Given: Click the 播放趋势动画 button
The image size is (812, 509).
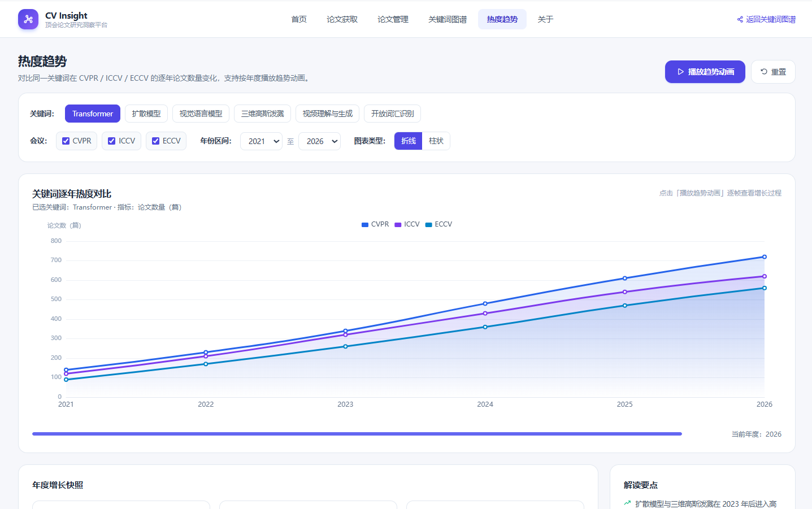Looking at the screenshot, I should click(x=705, y=72).
